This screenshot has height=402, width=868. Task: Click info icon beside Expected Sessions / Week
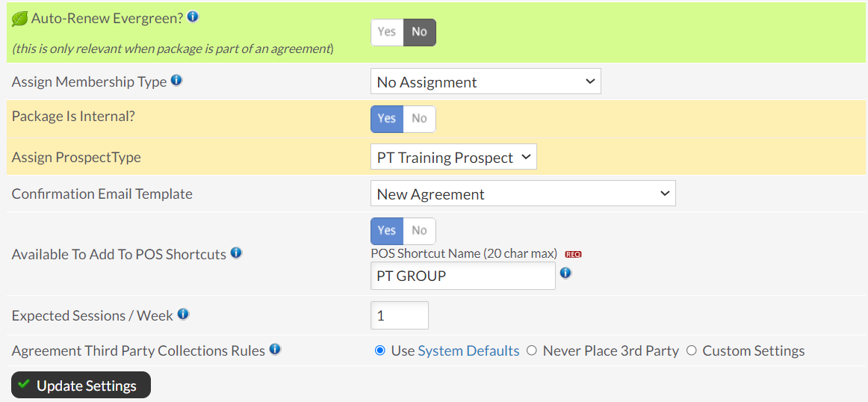point(183,315)
